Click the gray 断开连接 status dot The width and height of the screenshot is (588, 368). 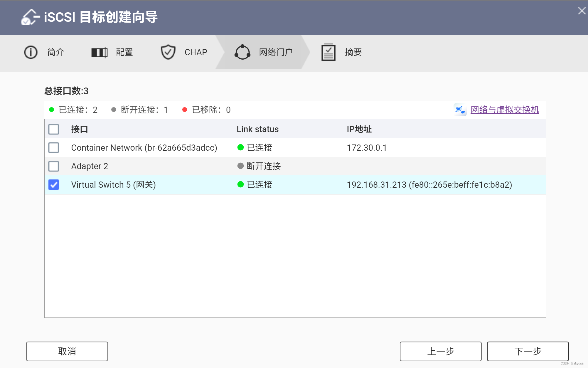240,166
